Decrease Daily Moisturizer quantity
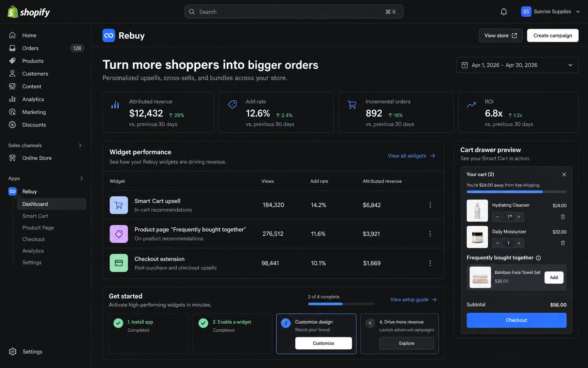 [x=498, y=243]
